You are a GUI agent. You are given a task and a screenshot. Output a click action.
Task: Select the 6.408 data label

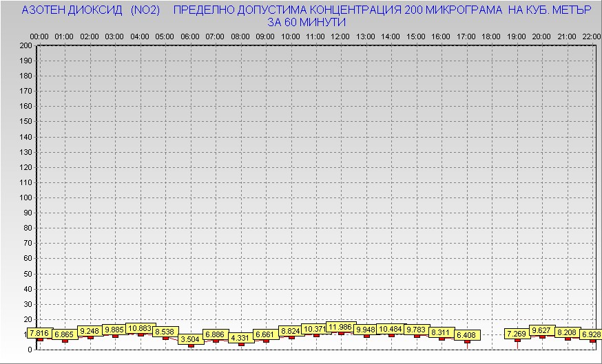pos(466,335)
